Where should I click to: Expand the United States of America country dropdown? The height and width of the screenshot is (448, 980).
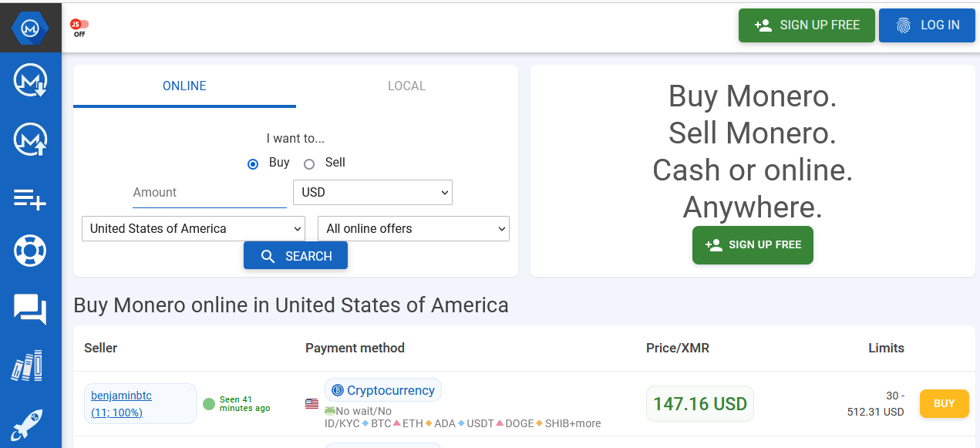pyautogui.click(x=193, y=228)
